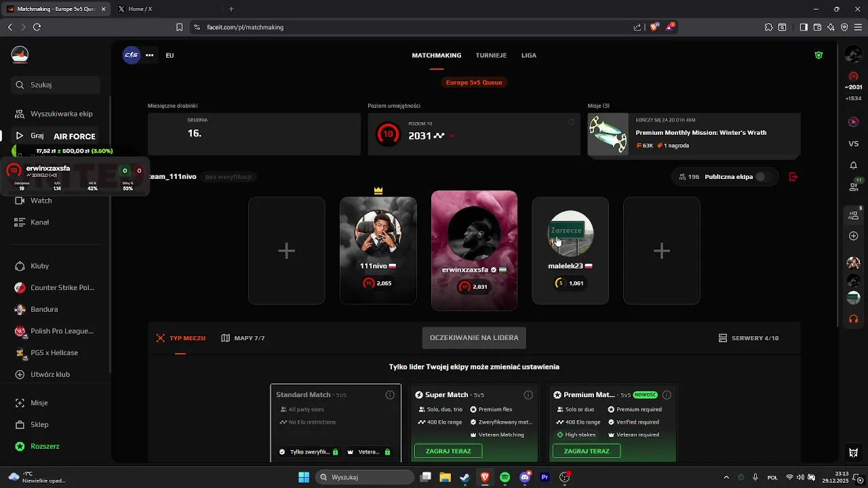Open the purple play icon in right sidebar
868x488 pixels.
(853, 122)
